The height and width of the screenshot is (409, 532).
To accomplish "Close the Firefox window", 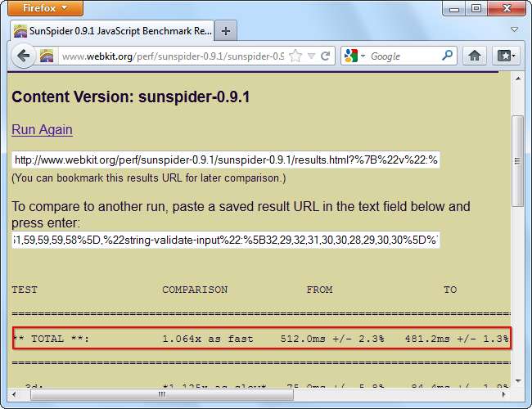I will click(507, 8).
